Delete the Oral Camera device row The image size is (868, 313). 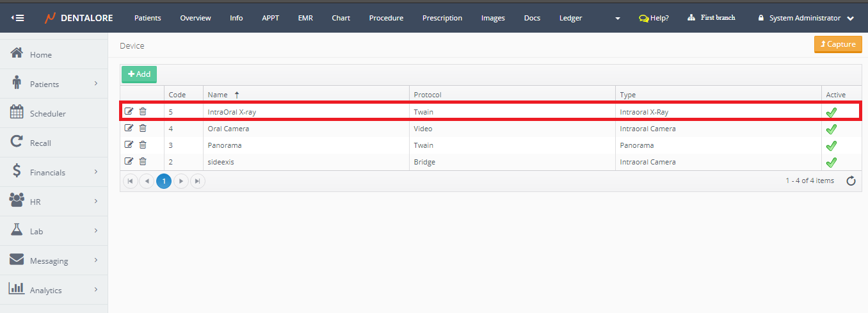pyautogui.click(x=143, y=128)
